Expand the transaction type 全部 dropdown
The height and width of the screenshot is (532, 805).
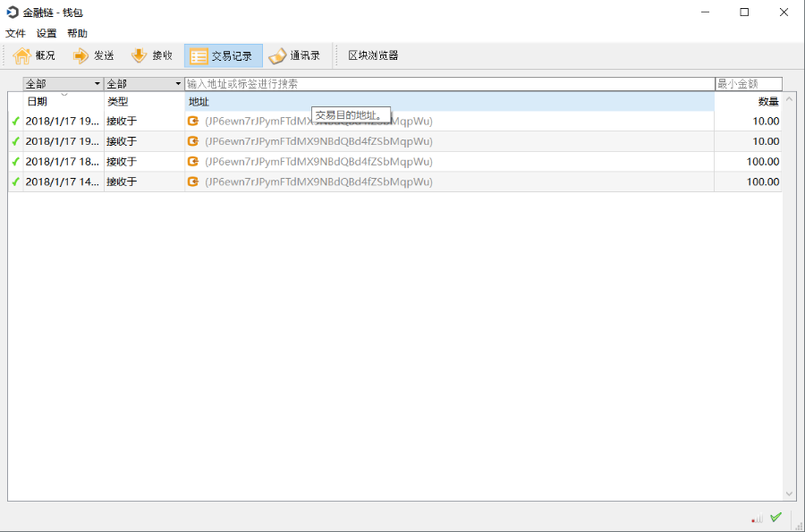point(144,84)
